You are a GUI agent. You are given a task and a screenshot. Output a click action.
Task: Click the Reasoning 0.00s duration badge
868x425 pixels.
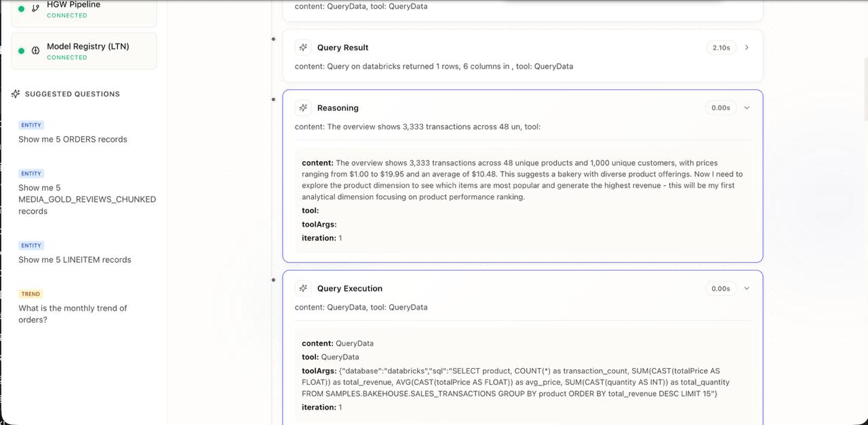tap(722, 108)
